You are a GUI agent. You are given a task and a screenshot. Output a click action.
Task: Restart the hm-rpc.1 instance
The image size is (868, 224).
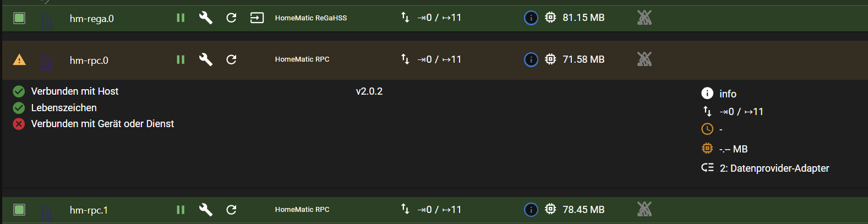point(231,210)
